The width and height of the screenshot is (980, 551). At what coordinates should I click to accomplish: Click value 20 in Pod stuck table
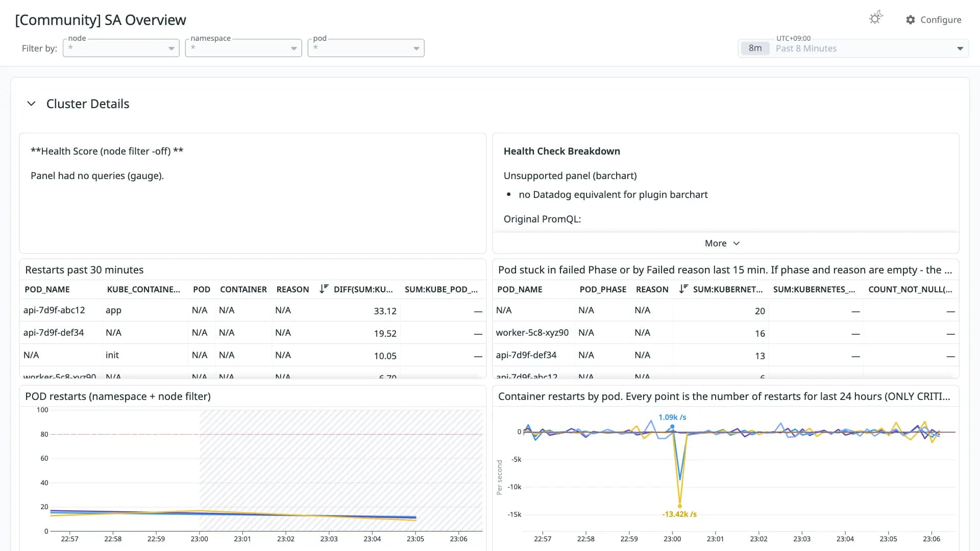[759, 311]
